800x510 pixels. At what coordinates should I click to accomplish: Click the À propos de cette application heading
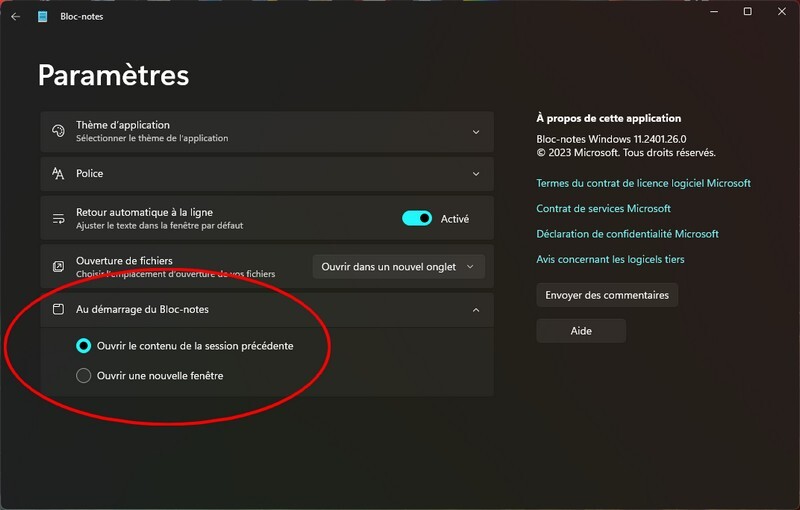pos(608,118)
